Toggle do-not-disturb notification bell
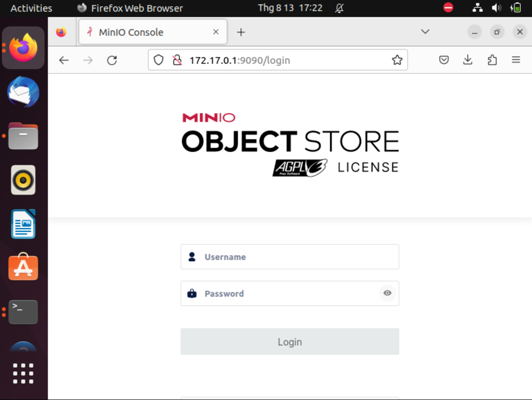 [339, 8]
